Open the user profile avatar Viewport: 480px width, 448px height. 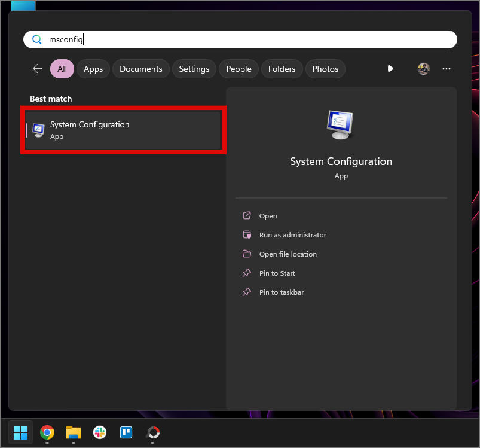click(x=424, y=69)
